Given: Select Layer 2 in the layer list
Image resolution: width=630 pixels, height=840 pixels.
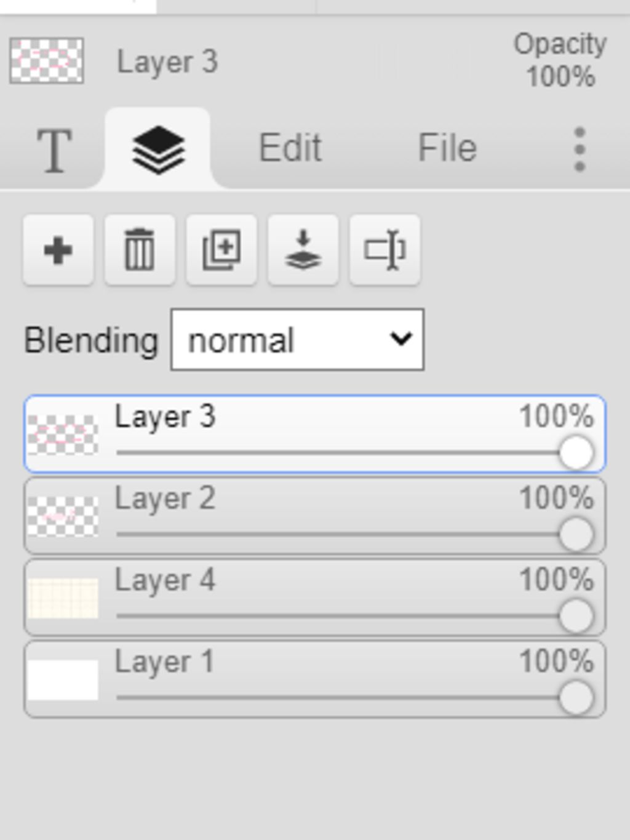Looking at the screenshot, I should point(315,516).
